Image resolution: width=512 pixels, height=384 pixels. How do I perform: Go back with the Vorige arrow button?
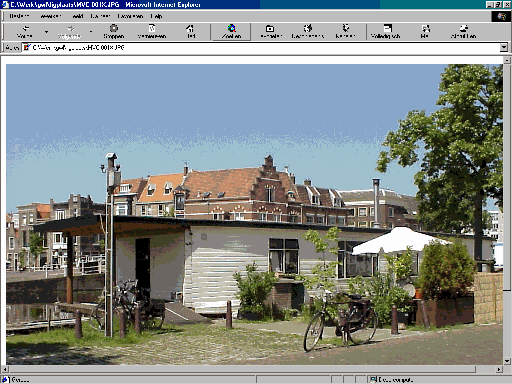[25, 32]
